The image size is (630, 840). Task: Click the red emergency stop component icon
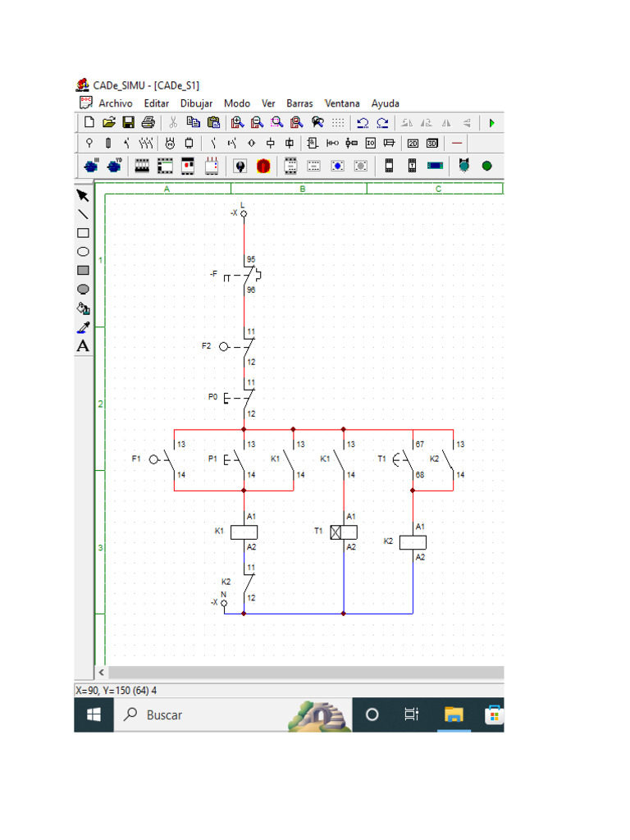[263, 166]
